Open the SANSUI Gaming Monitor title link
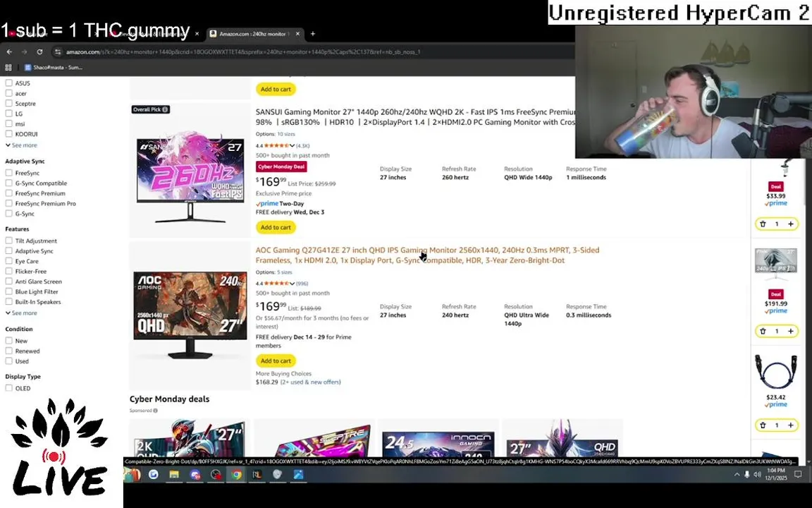Screen dimensions: 812x508 tap(414, 117)
